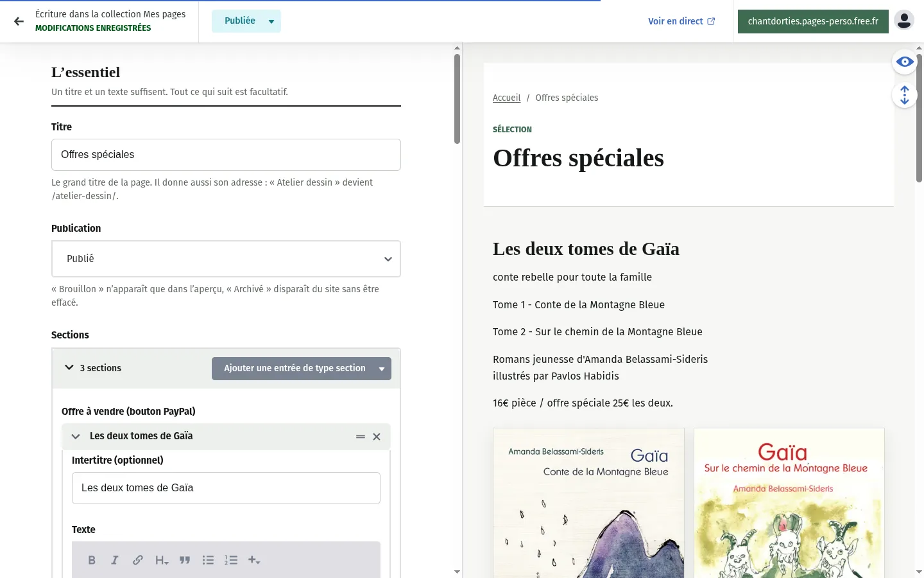Viewport: 924px width, 578px height.
Task: Toggle scroll sync arrows icon
Action: coord(905,96)
